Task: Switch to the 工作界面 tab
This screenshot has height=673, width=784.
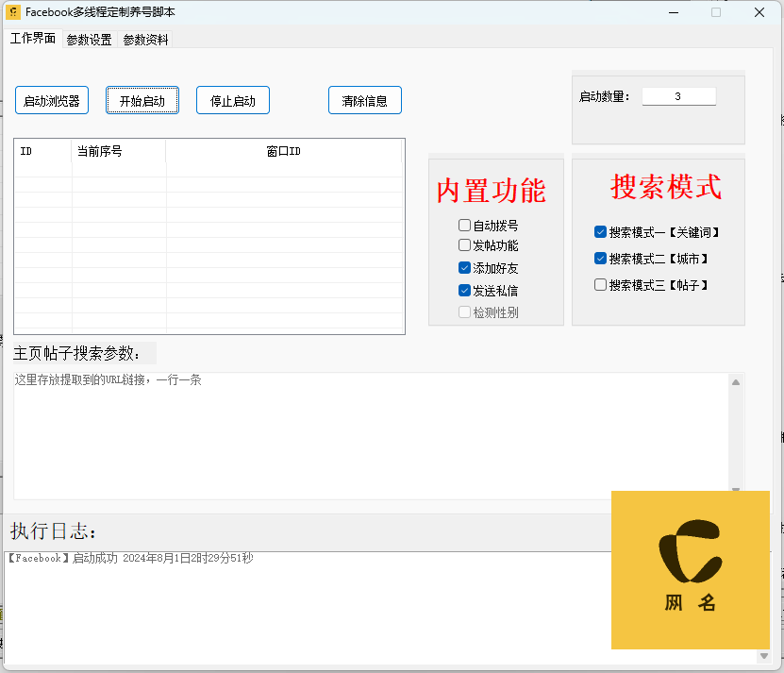Action: 33,39
